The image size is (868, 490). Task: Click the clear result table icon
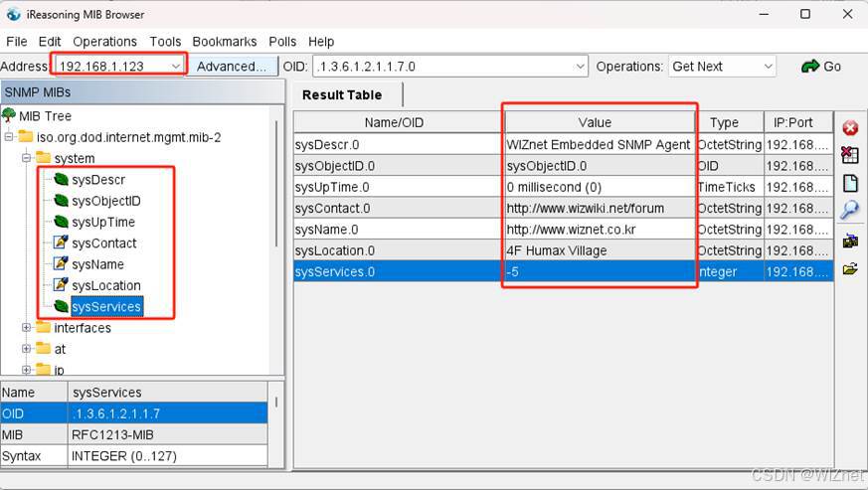point(850,155)
